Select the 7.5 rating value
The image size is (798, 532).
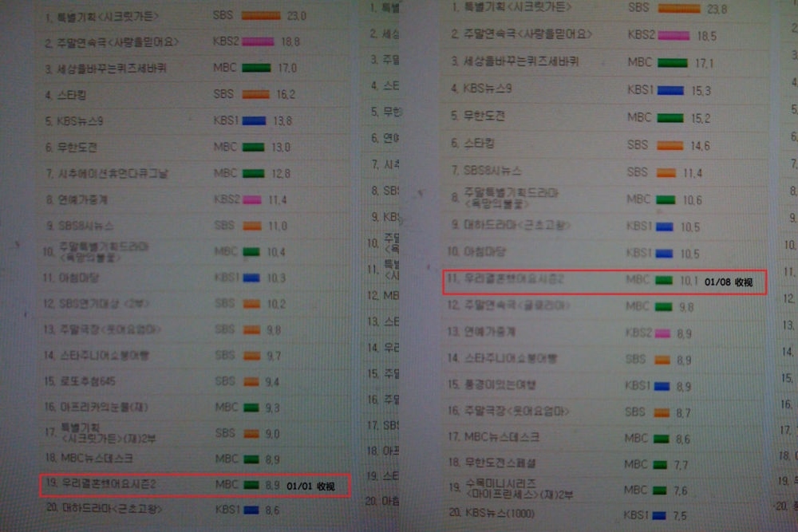[x=680, y=516]
